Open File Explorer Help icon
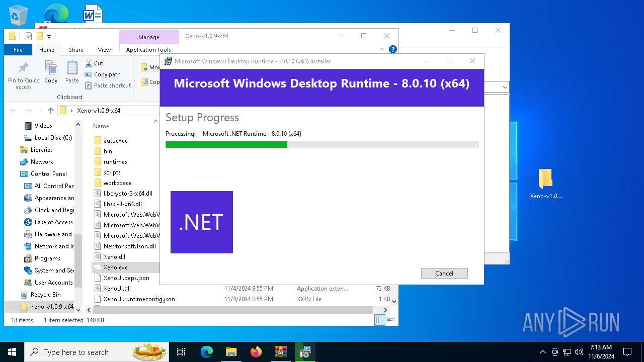Viewport: 644px width, 362px height. pyautogui.click(x=393, y=49)
